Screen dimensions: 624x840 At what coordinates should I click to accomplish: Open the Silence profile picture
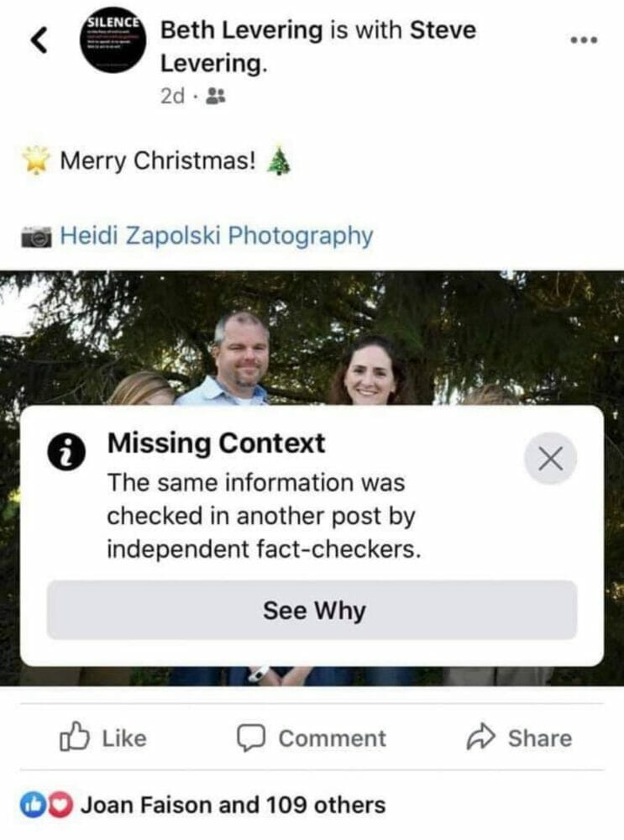(x=113, y=40)
